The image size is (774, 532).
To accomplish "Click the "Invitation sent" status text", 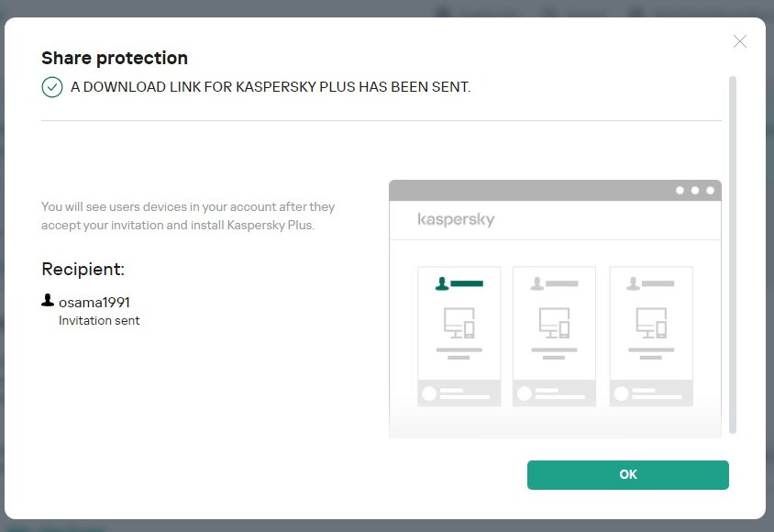I will (x=99, y=321).
